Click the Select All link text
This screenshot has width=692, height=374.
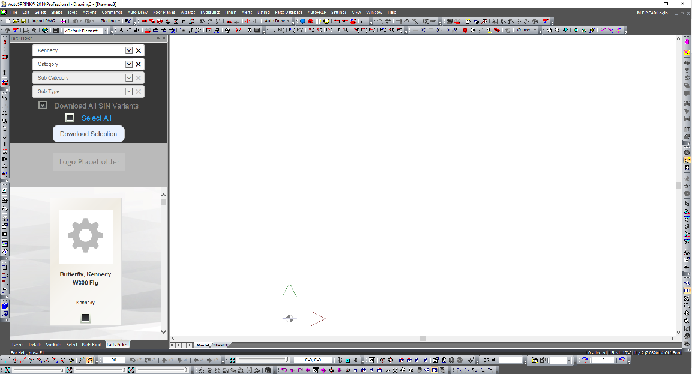[96, 118]
